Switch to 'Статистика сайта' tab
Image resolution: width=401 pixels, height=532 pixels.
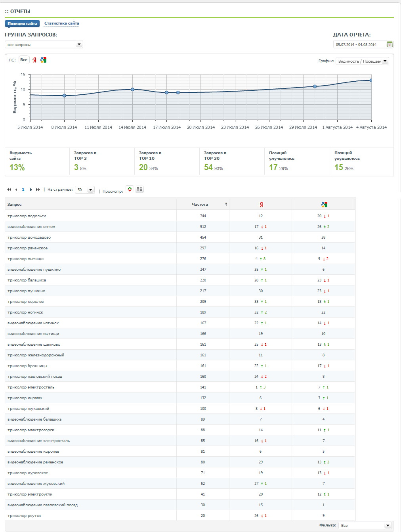point(62,23)
